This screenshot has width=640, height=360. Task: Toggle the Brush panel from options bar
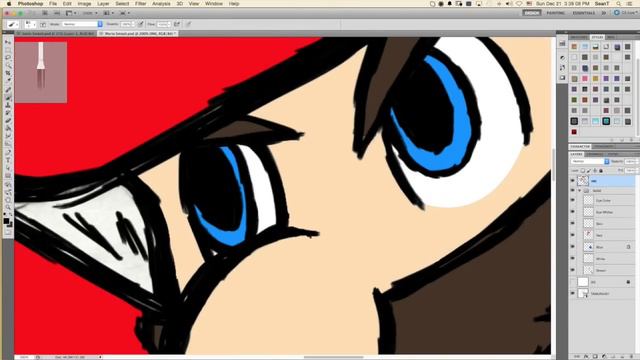43,24
